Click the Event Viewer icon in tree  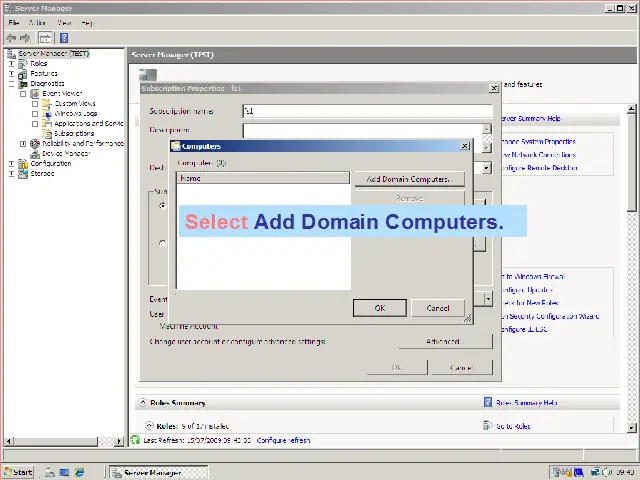click(35, 93)
